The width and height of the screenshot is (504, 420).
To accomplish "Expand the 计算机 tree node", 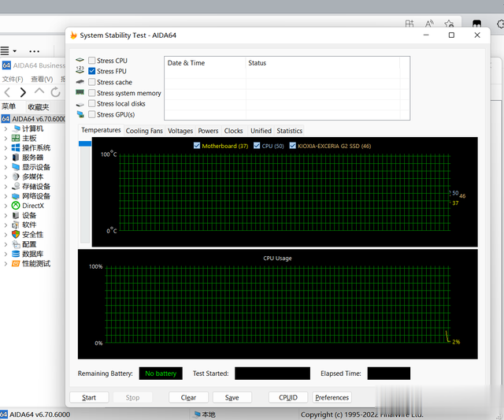I will (x=6, y=129).
